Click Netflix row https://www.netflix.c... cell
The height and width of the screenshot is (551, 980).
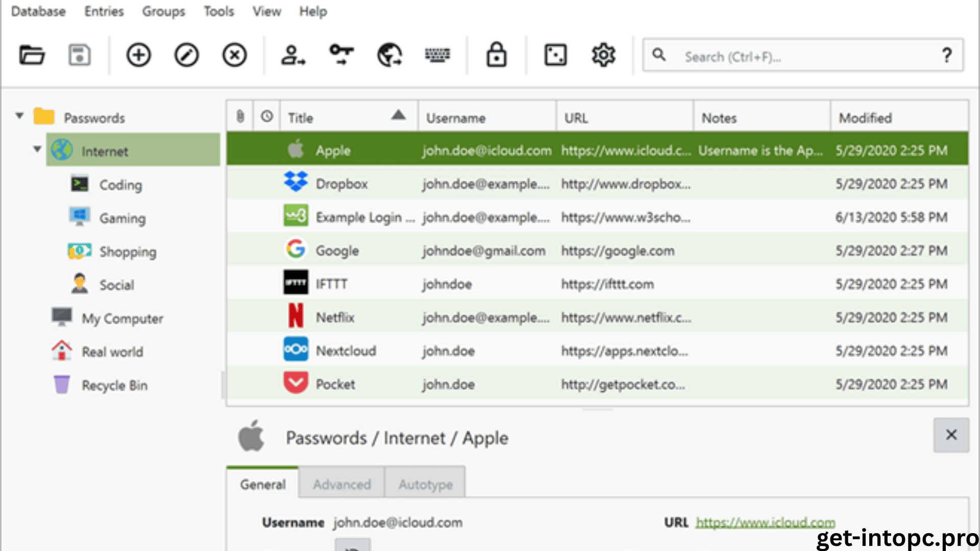pos(626,317)
